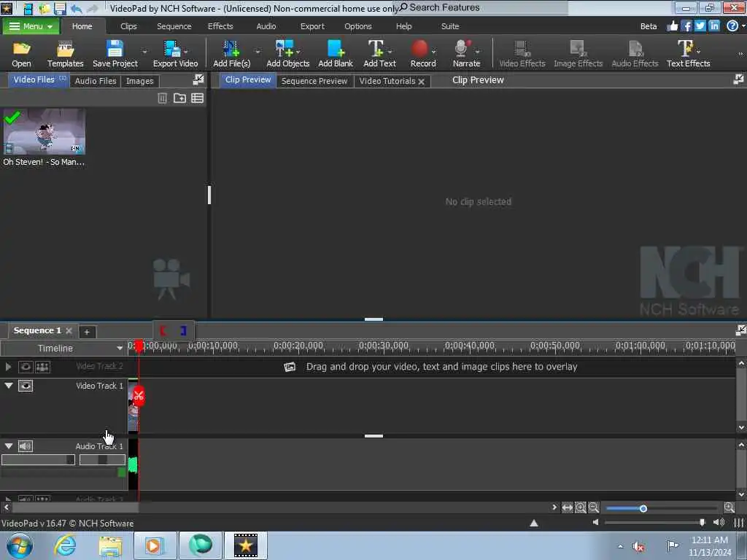Expand Video Track 2 triangle
The height and width of the screenshot is (560, 747).
[x=8, y=367]
